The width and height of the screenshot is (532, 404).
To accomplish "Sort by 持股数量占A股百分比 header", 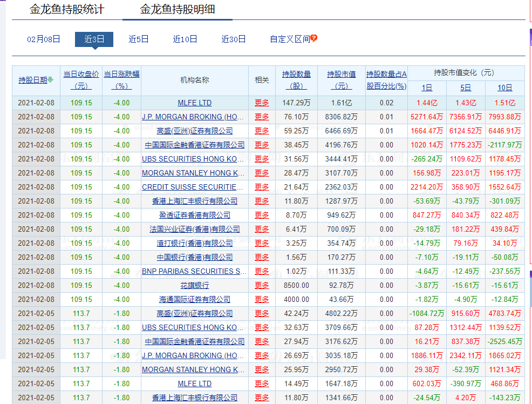I will (x=386, y=80).
